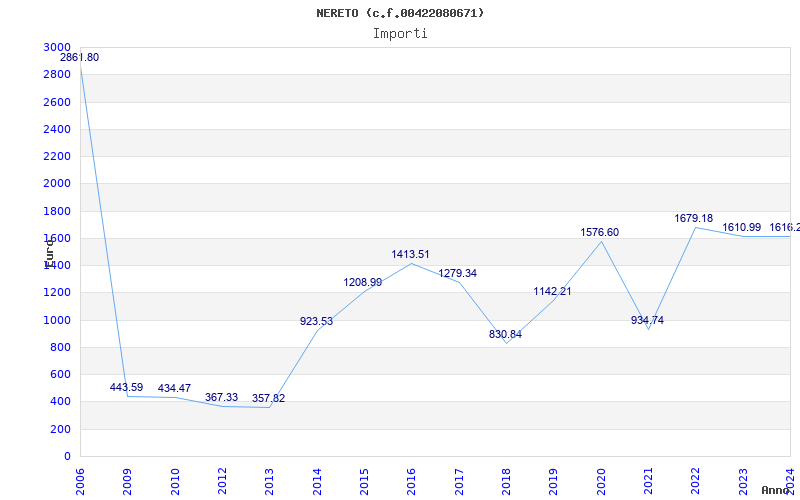The image size is (800, 500).
Task: Click the 2022 x-axis year label
Action: point(695,482)
